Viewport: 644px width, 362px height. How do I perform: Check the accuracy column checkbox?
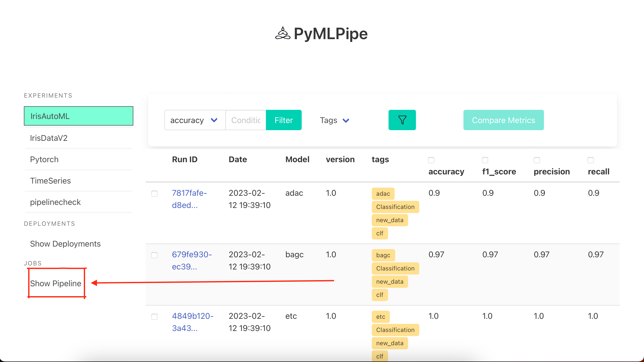coord(431,160)
